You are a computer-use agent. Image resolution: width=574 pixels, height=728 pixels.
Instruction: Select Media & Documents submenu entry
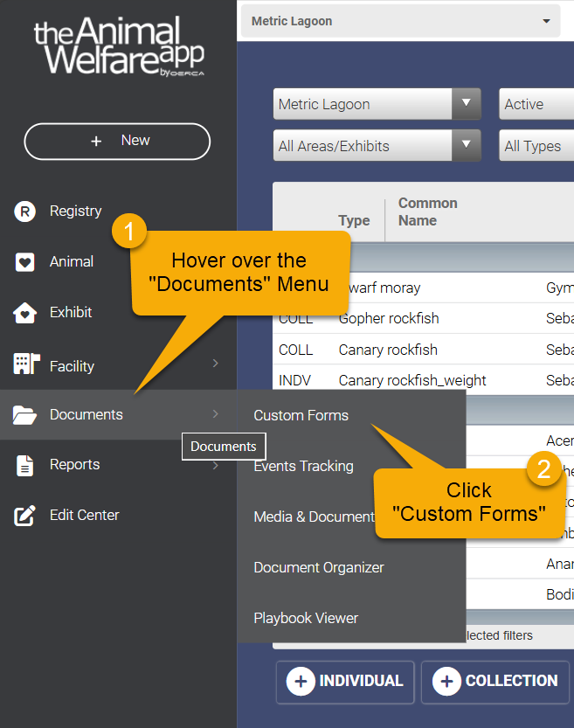click(314, 517)
